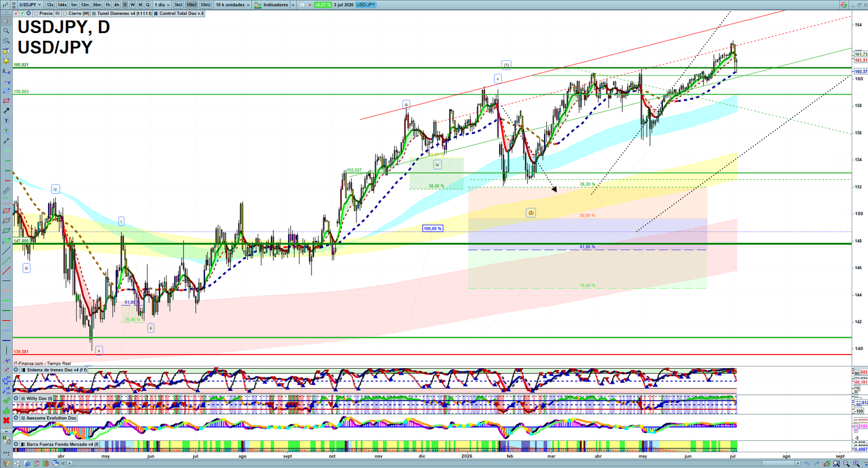Switch to the 1m timeframe

tap(74, 5)
